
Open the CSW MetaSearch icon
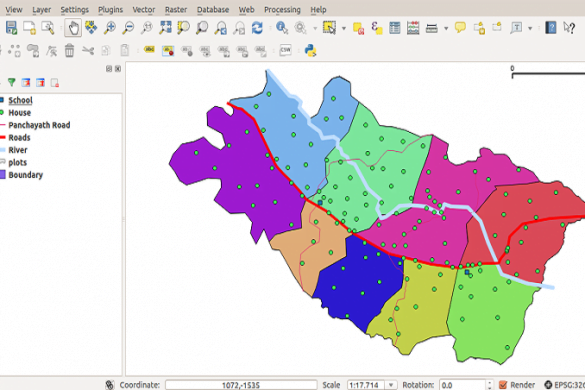coord(285,50)
